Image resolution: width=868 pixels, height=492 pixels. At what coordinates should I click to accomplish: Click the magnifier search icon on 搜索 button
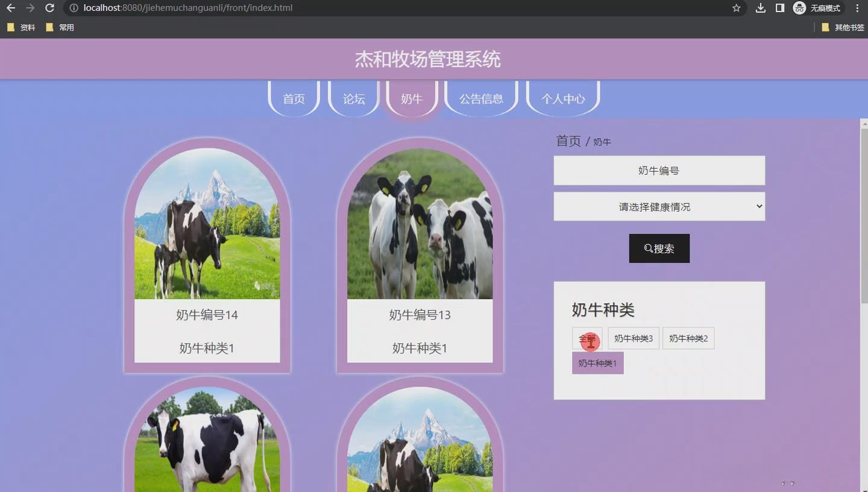pyautogui.click(x=647, y=248)
